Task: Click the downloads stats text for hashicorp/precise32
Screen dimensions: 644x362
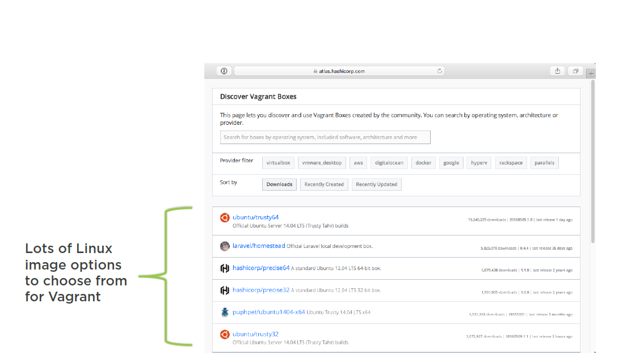Action: (527, 293)
